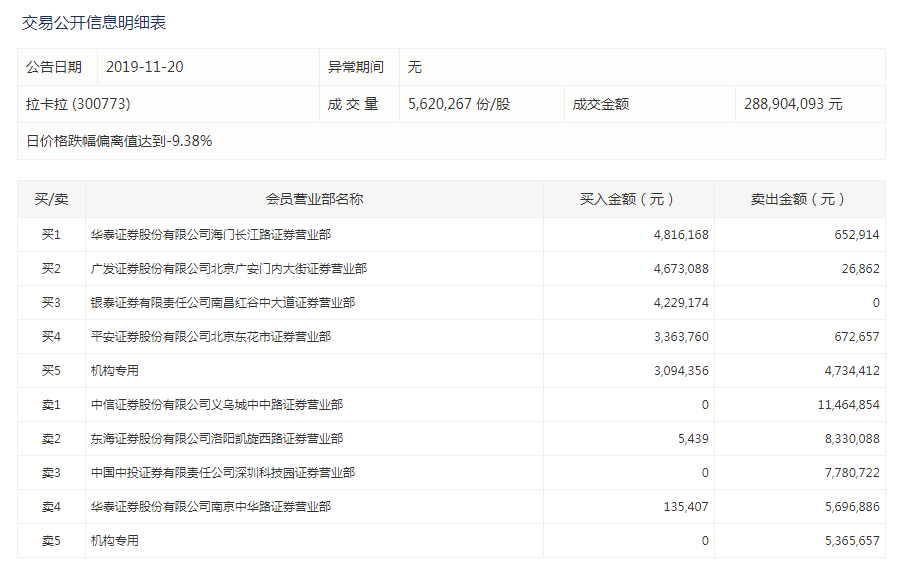This screenshot has height=569, width=901.
Task: Select buy amount 4,229,174
Action: coord(681,302)
